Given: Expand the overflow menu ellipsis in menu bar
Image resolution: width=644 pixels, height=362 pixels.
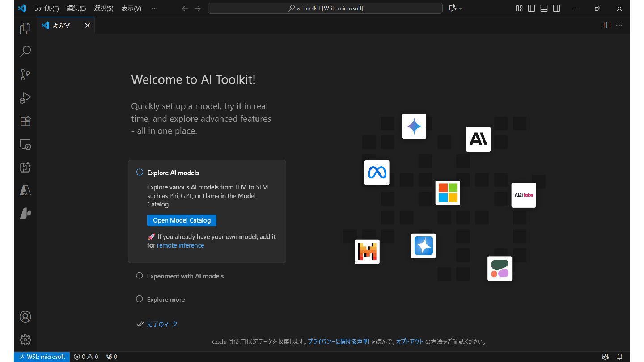Looking at the screenshot, I should click(154, 8).
